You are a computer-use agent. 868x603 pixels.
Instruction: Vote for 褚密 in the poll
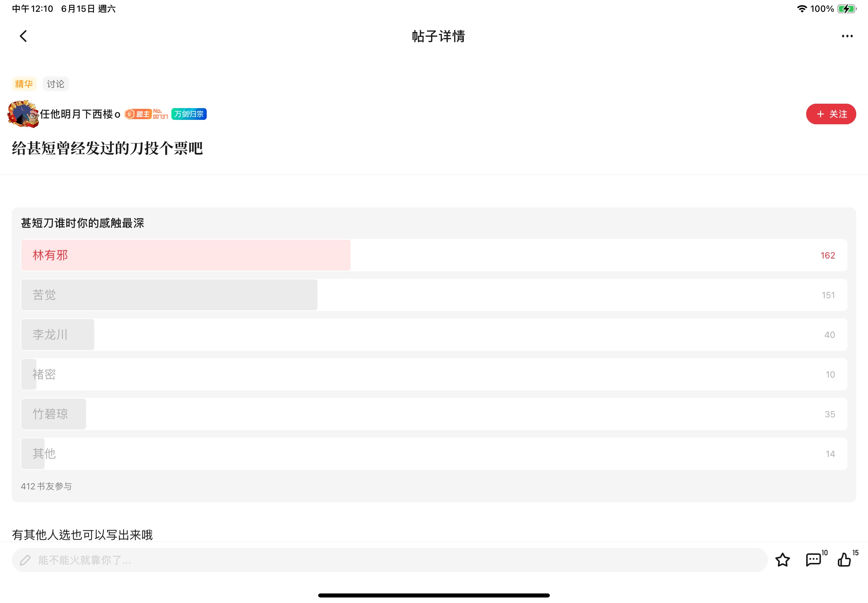(x=434, y=374)
